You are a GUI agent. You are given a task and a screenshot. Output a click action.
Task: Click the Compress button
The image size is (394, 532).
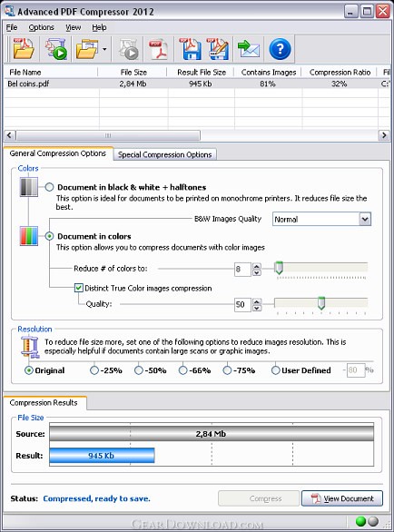coord(259,498)
